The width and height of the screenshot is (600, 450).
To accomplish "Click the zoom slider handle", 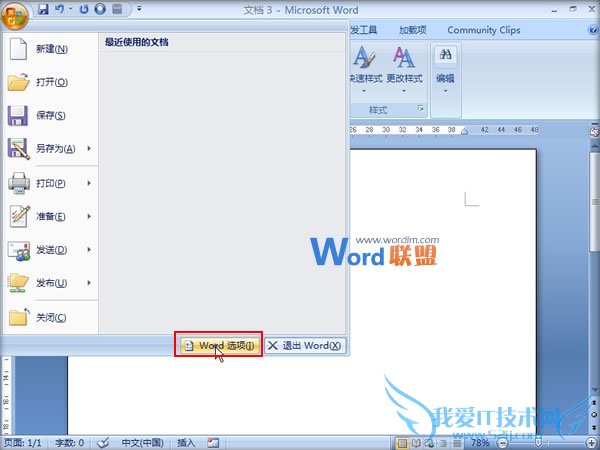I will click(x=538, y=443).
